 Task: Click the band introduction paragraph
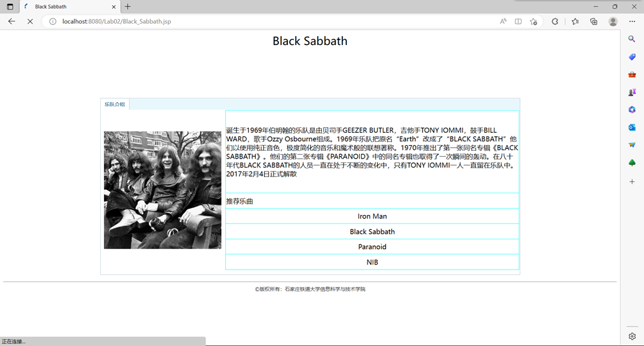tap(372, 152)
